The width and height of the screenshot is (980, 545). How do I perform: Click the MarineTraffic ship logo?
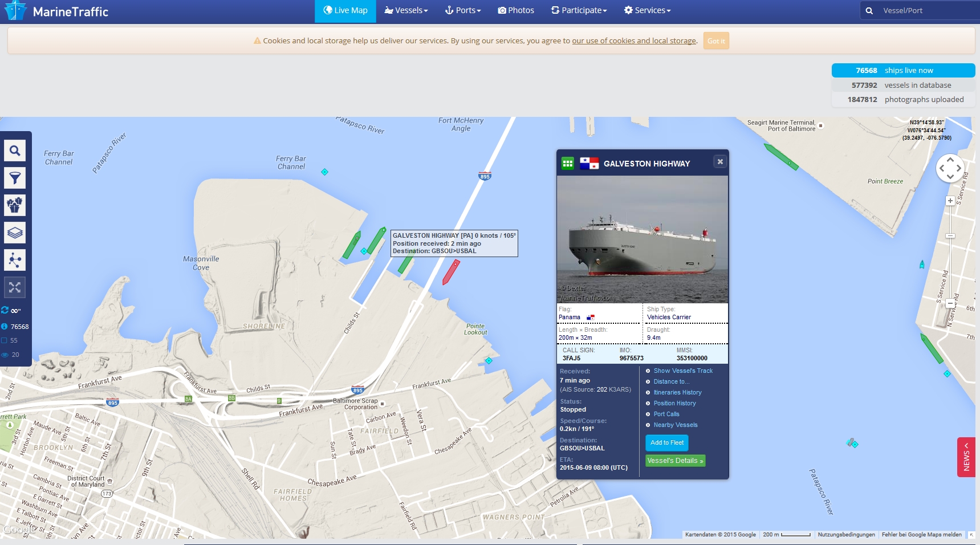(15, 11)
